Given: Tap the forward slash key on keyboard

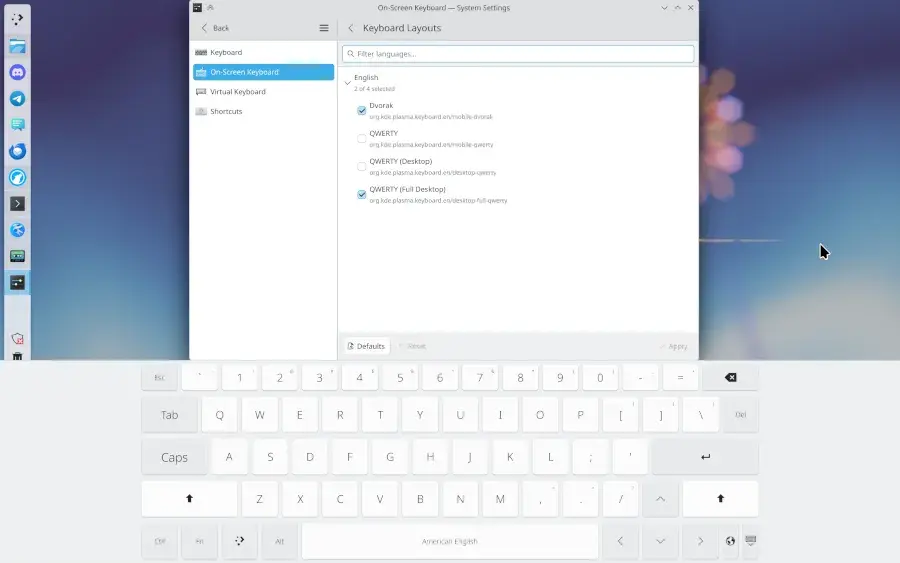Looking at the screenshot, I should point(620,499).
